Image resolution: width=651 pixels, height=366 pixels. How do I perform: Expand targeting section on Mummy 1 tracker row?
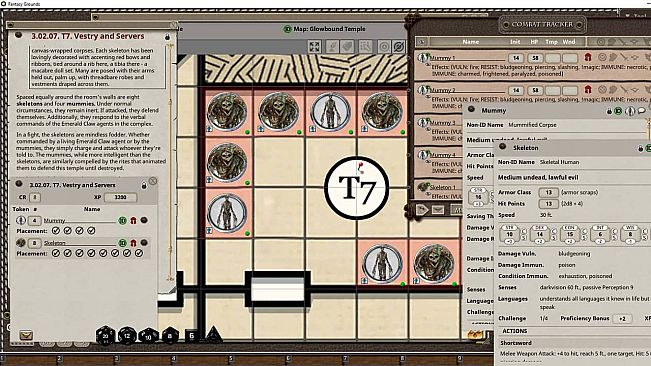[x=602, y=57]
